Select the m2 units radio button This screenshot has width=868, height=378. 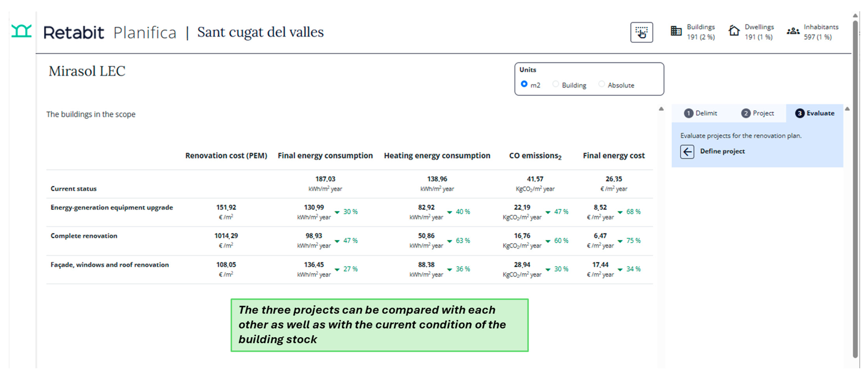coord(524,84)
